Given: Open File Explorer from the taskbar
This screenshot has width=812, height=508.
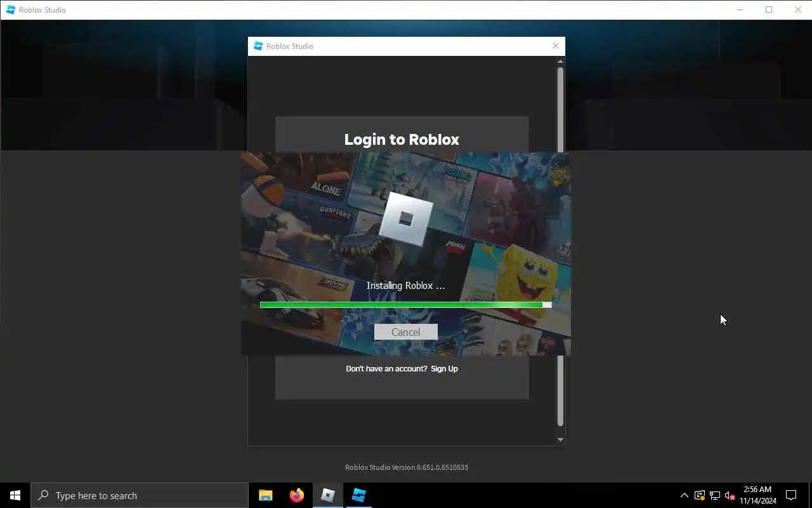Looking at the screenshot, I should 266,495.
